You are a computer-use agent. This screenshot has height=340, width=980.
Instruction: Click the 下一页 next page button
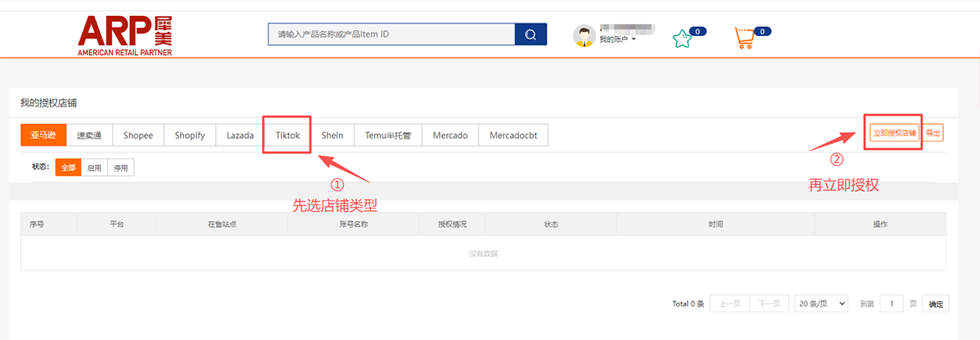[x=769, y=304]
